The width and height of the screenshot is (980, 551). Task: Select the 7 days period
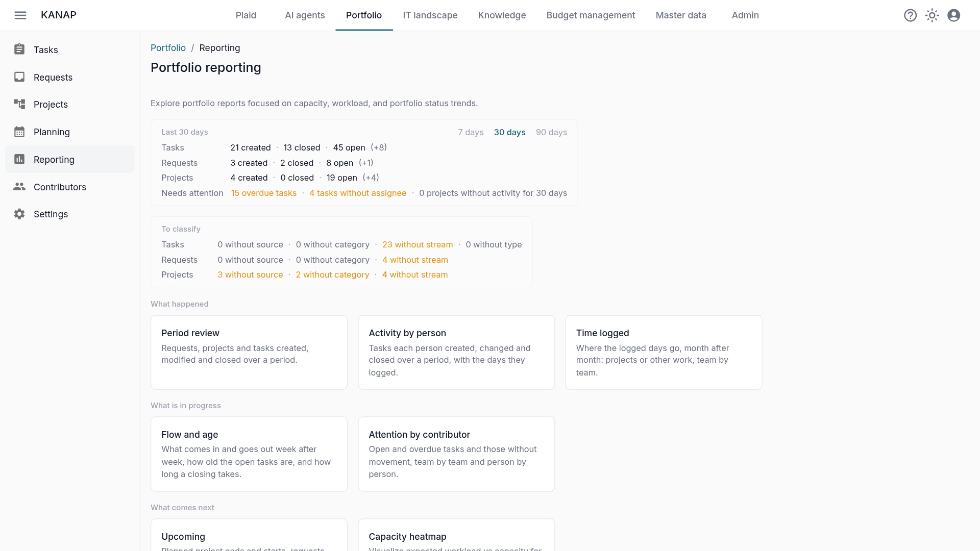pos(471,132)
